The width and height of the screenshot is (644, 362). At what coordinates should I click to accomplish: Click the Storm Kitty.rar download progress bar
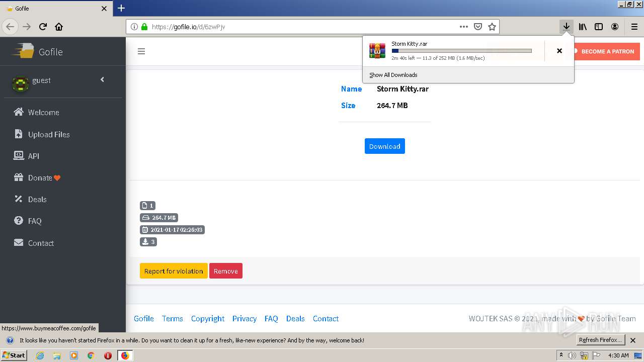(x=461, y=51)
